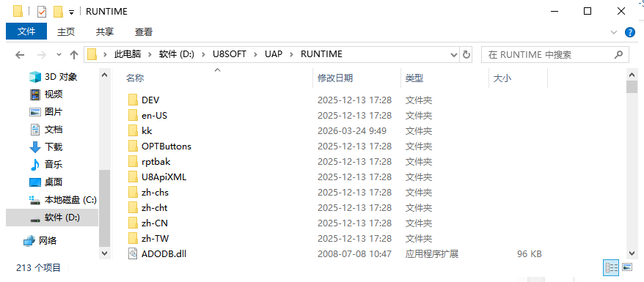
Task: Click navigation pane scrollbar up arrow
Action: point(104,75)
